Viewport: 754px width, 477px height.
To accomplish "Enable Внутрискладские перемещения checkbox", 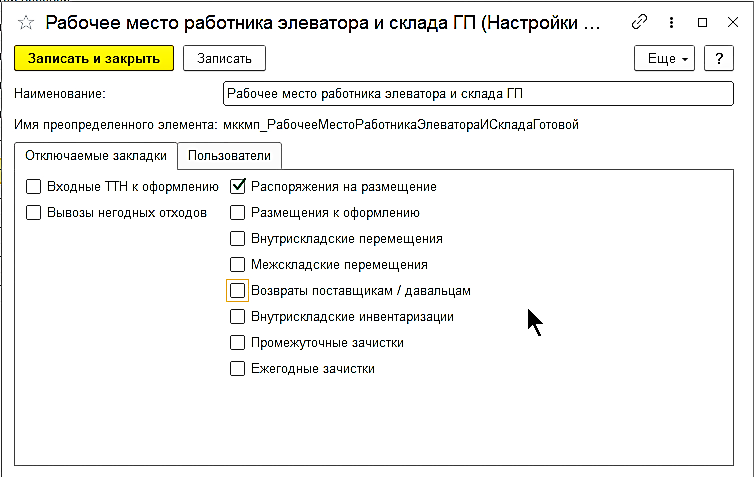I will (x=238, y=239).
